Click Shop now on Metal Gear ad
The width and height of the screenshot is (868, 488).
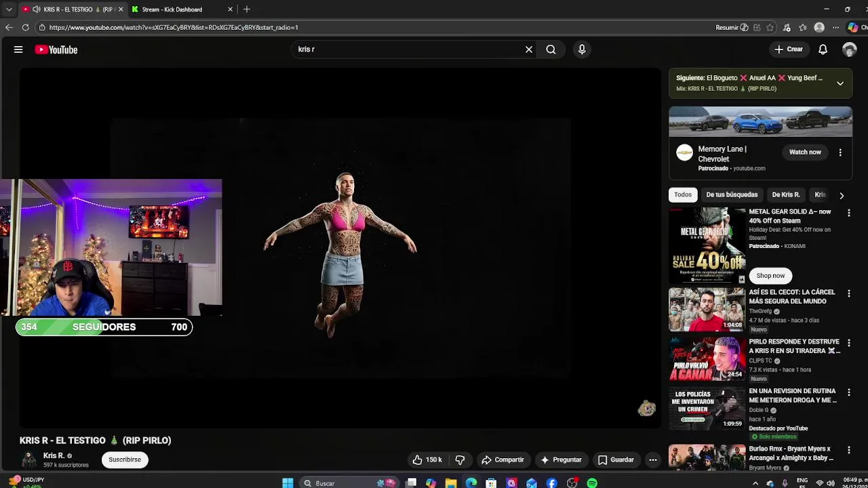coord(770,276)
